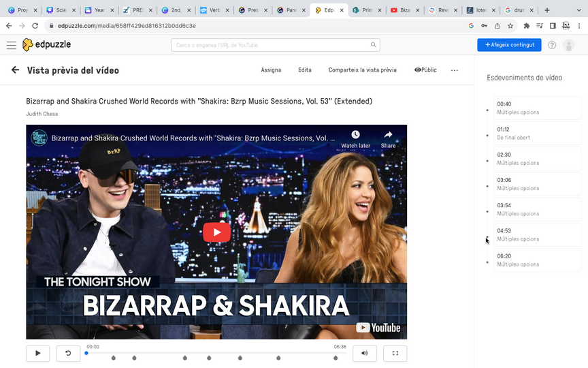Select the 00:40 Múltiples opcions event
Viewport: 588px width, 368px height.
click(537, 108)
